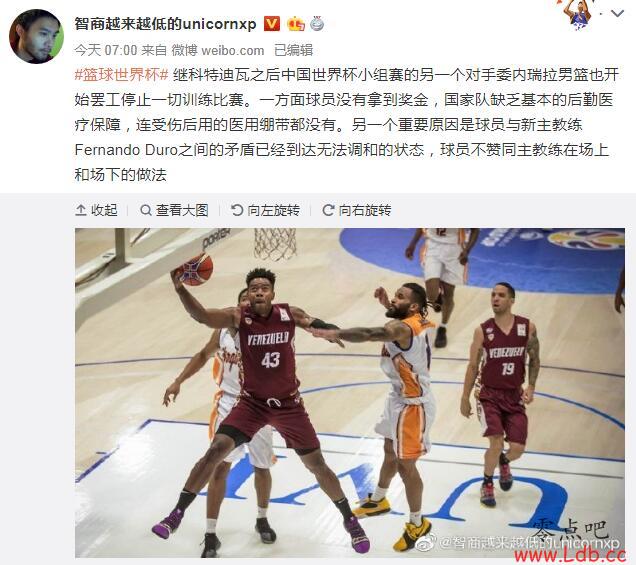Click the clockwise rotate-right icon
The width and height of the screenshot is (636, 565).
pyautogui.click(x=328, y=210)
